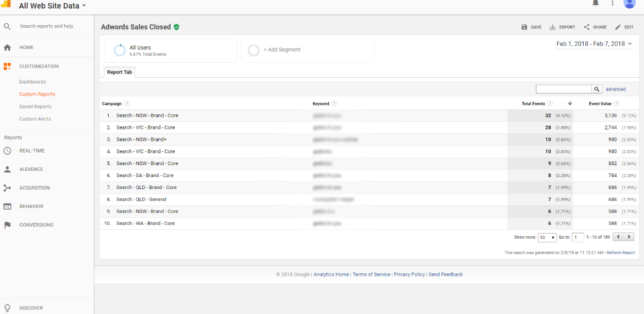Viewport: 644px width, 314px height.
Task: Click the Real-Time clock icon
Action: coord(7,151)
